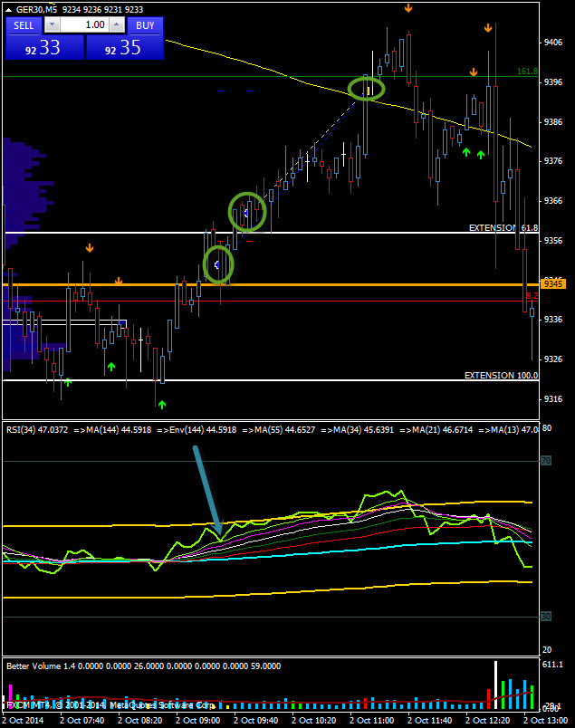
Task: Toggle the one-click trading triangle beside GER30
Action: tap(9, 9)
